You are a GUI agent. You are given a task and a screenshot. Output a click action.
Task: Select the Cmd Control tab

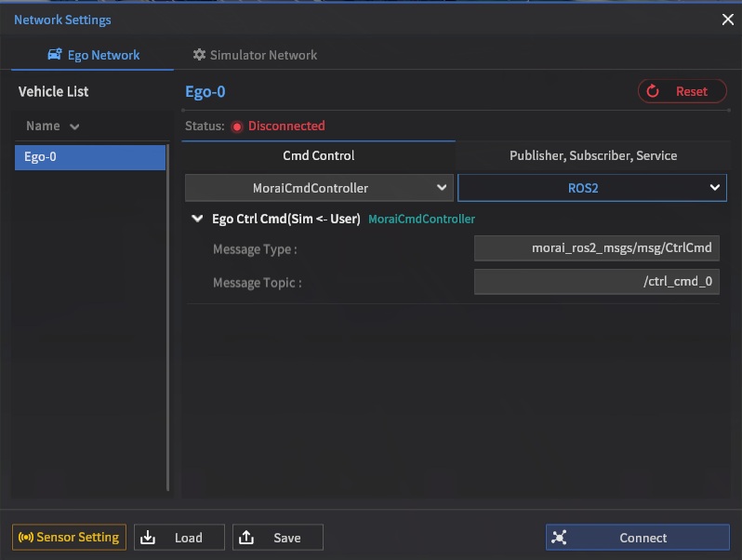coord(318,155)
